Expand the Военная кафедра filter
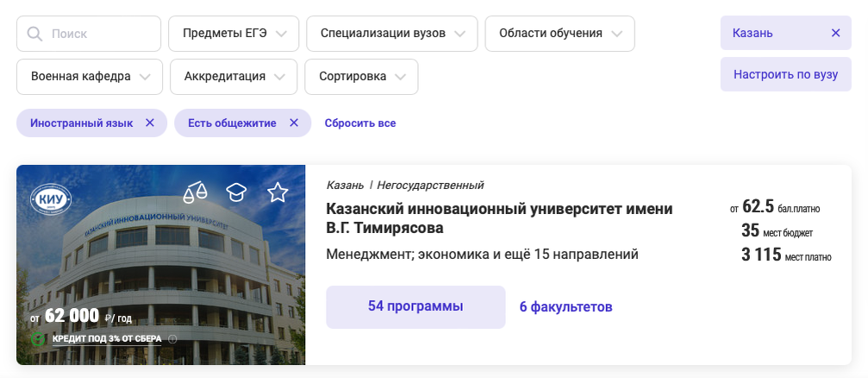868x378 pixels. tap(90, 77)
